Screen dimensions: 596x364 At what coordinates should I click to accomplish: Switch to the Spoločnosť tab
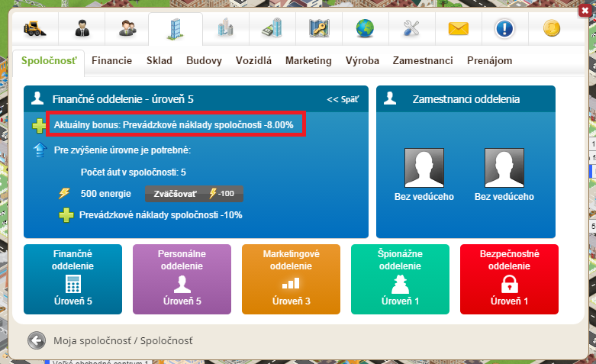[49, 61]
